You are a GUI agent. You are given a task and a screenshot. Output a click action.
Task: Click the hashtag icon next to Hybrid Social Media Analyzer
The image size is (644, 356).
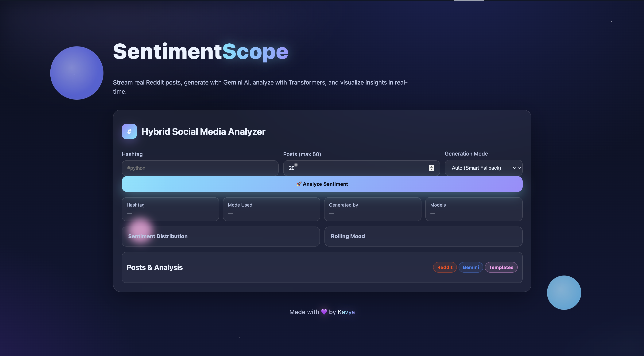[x=129, y=131]
